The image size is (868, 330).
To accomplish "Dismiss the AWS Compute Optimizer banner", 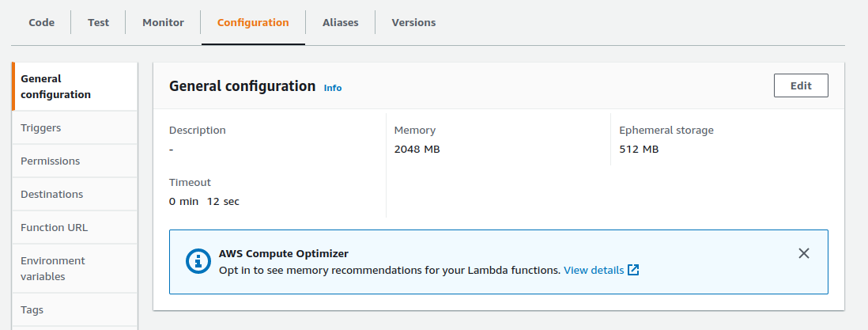I will pyautogui.click(x=804, y=253).
